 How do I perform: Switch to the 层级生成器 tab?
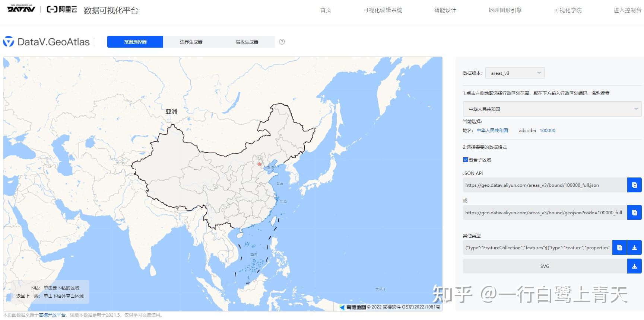pos(247,42)
